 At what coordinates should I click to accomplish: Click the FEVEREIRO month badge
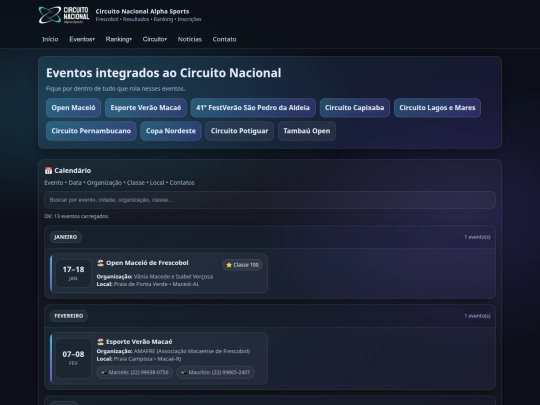point(69,316)
